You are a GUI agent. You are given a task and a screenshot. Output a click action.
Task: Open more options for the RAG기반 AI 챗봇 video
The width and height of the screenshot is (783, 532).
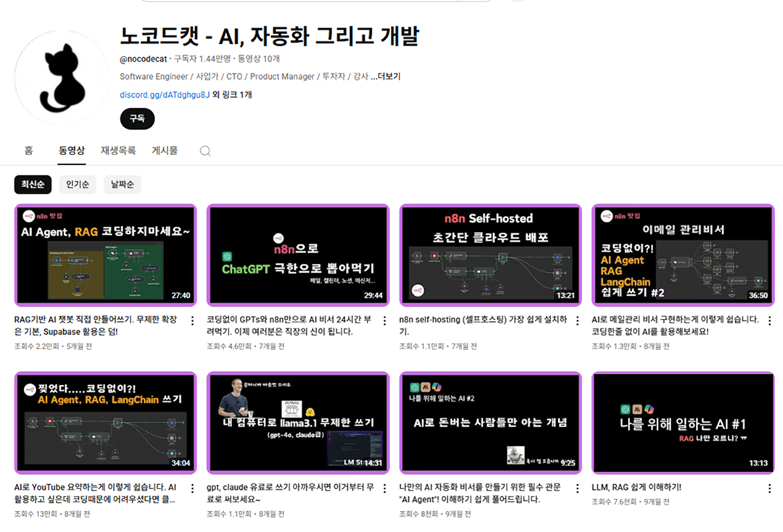(192, 321)
